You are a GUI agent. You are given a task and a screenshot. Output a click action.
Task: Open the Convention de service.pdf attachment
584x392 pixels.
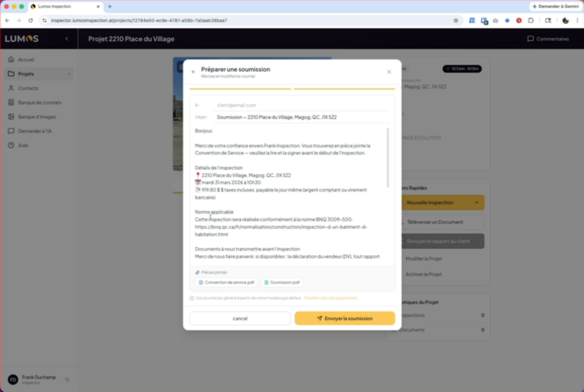point(227,282)
